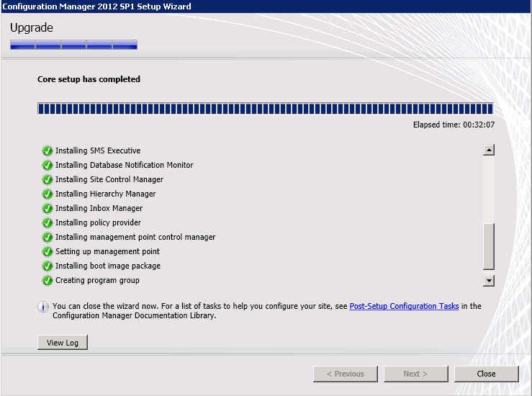Click green check beside Creating program group
This screenshot has width=532, height=396.
coord(48,281)
